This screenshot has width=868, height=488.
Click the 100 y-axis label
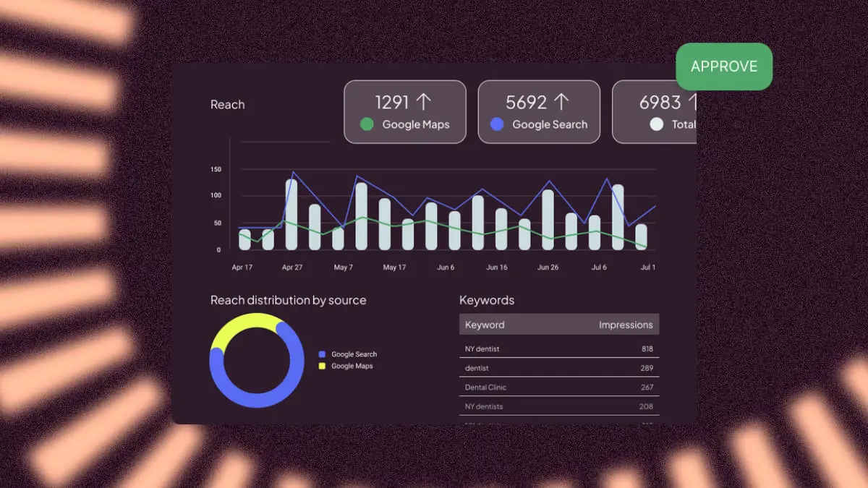[x=216, y=195]
